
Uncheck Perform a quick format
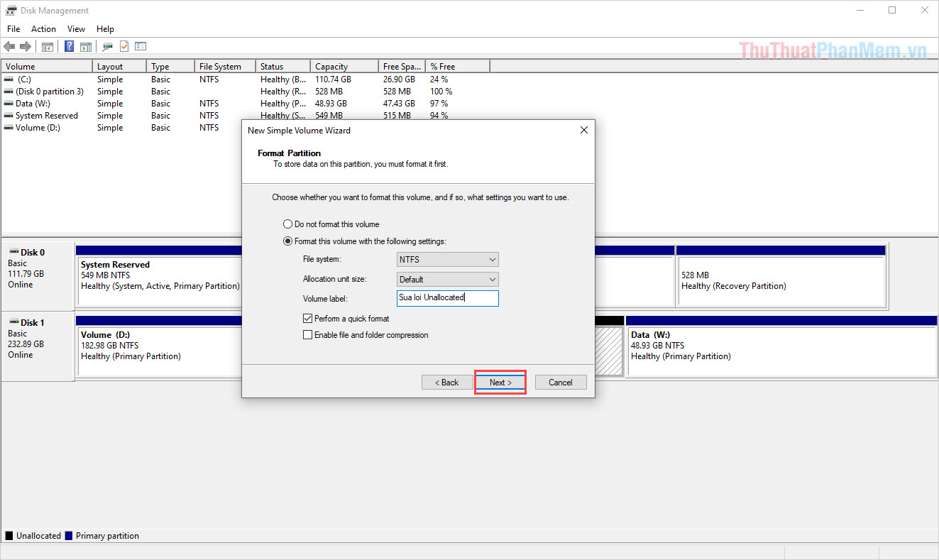[307, 318]
